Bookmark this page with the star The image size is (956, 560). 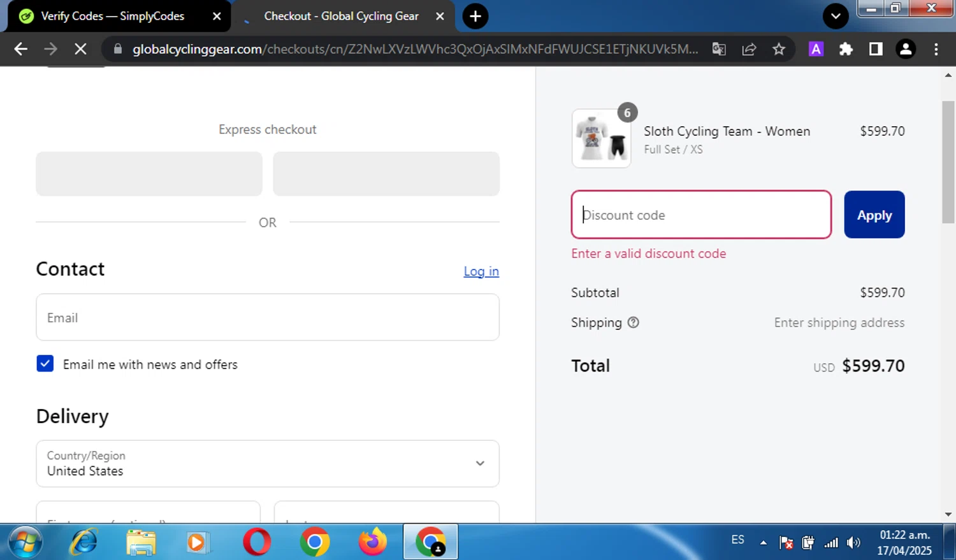click(x=779, y=49)
